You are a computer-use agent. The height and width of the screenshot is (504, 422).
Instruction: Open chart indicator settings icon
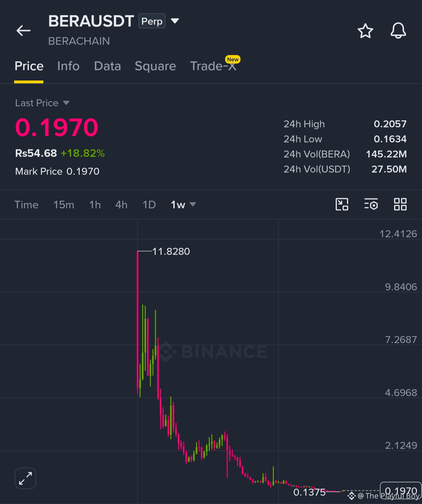coord(371,204)
